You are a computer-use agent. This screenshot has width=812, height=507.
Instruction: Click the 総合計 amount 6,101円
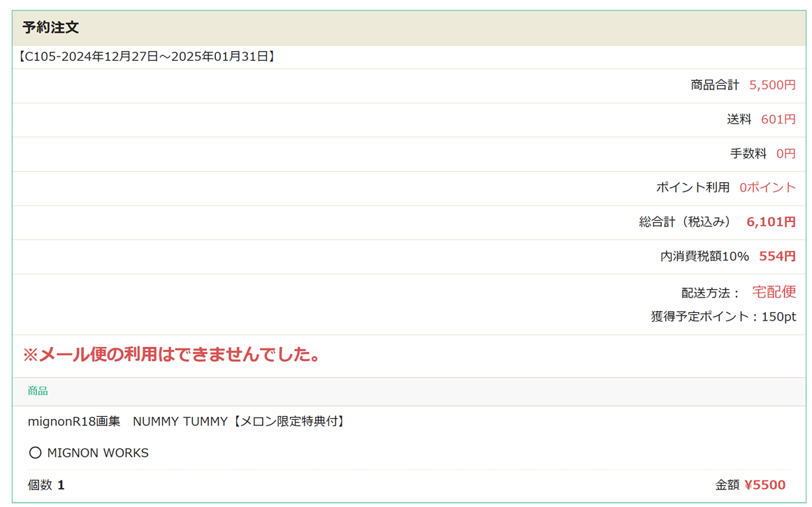coord(771,222)
